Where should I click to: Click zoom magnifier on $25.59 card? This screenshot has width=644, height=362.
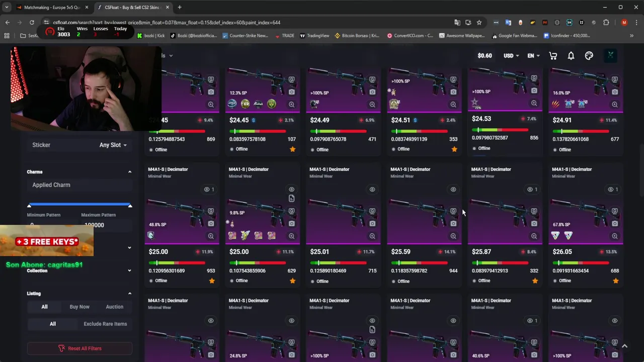[453, 236]
